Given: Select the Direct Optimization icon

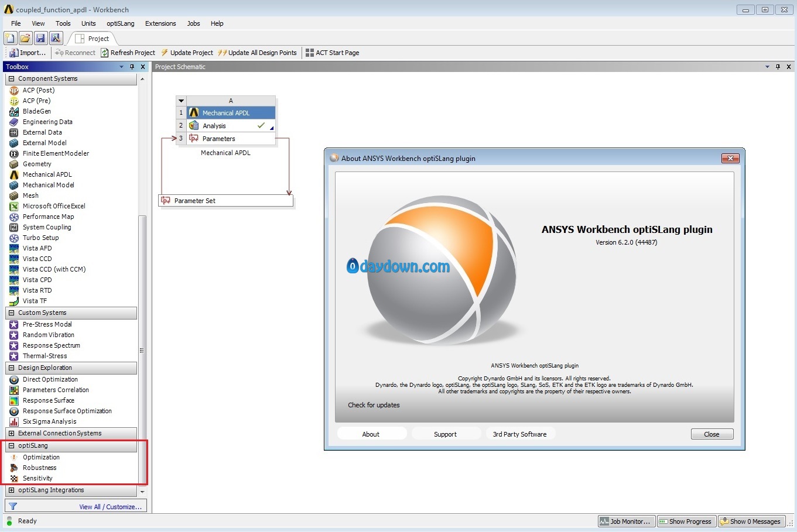Looking at the screenshot, I should point(14,379).
